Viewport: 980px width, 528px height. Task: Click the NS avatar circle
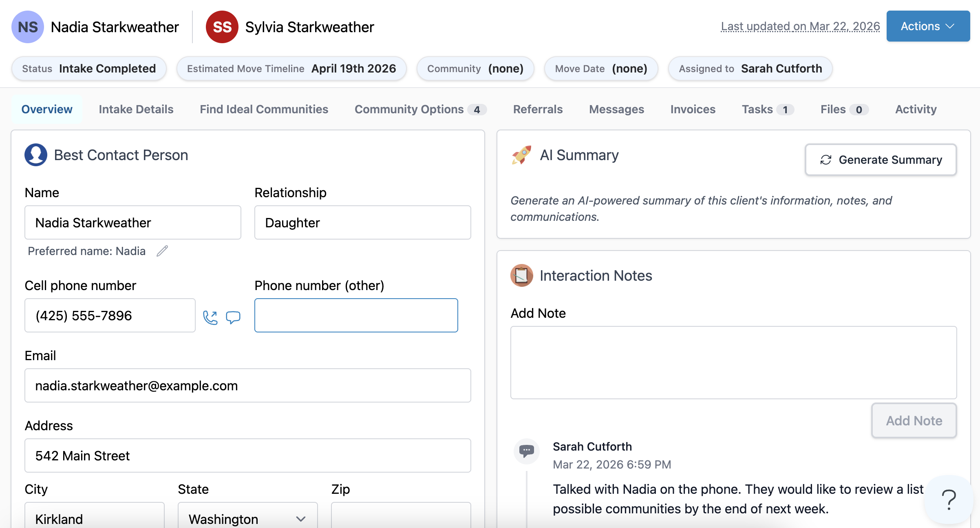point(28,27)
